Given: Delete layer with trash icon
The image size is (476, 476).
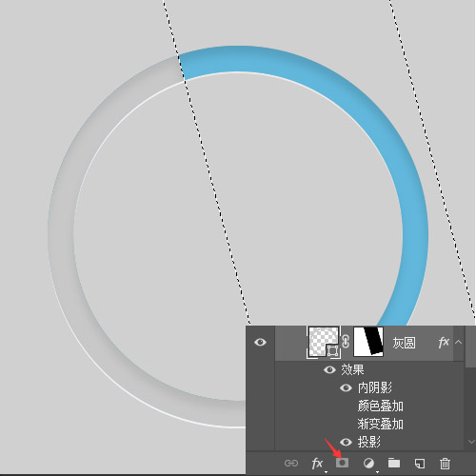Looking at the screenshot, I should click(x=445, y=464).
